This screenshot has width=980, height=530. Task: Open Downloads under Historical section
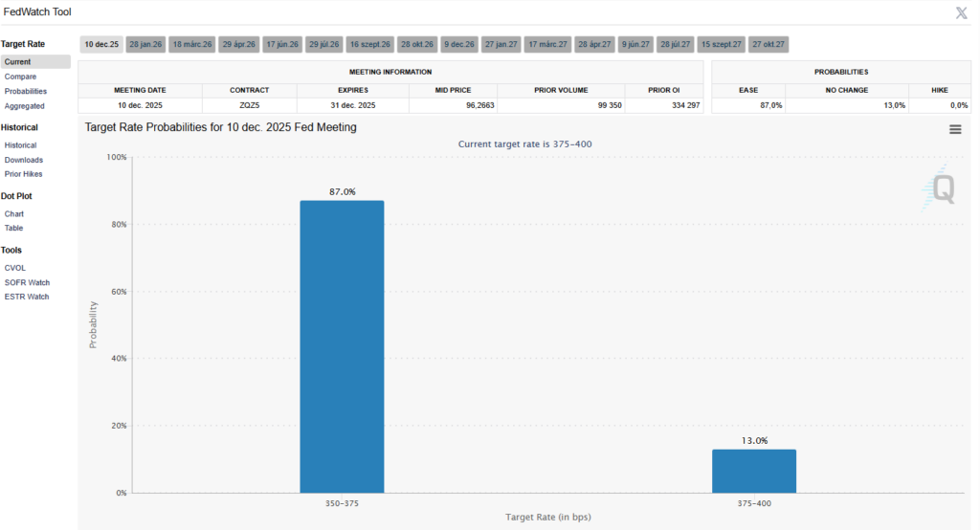[24, 160]
